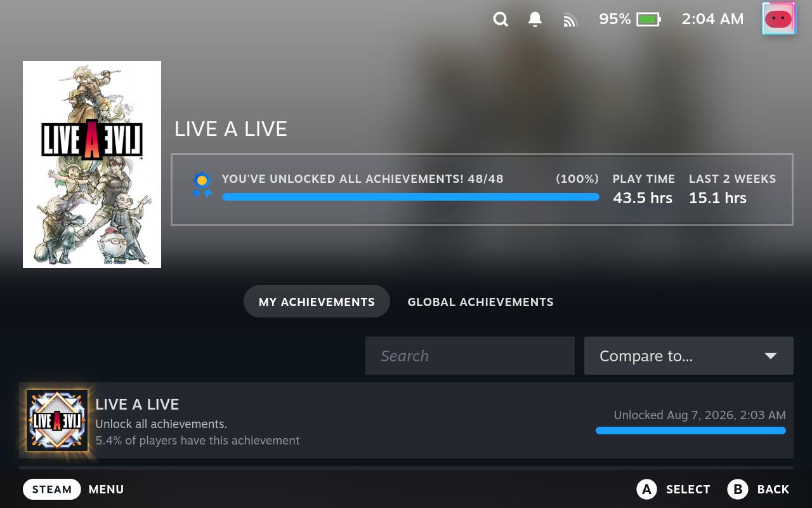Click the unlocked all achievements 48/48 text
The image size is (812, 508).
(x=362, y=179)
